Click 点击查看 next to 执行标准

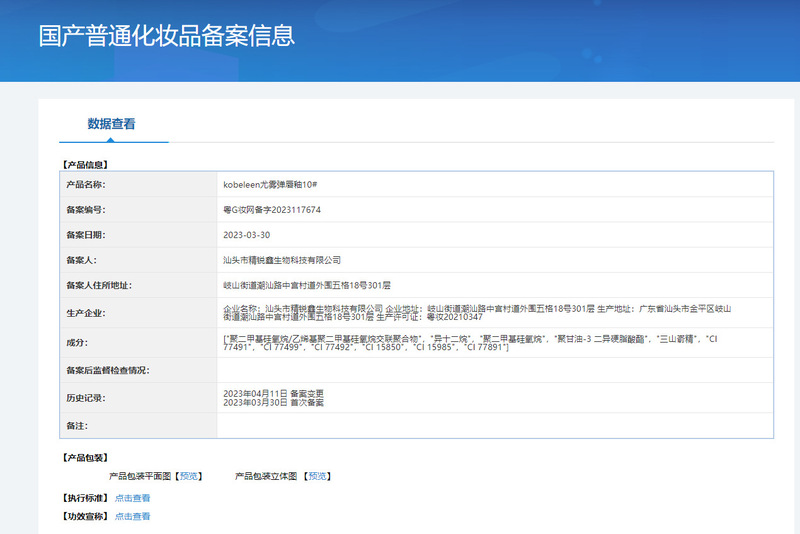pyautogui.click(x=132, y=498)
